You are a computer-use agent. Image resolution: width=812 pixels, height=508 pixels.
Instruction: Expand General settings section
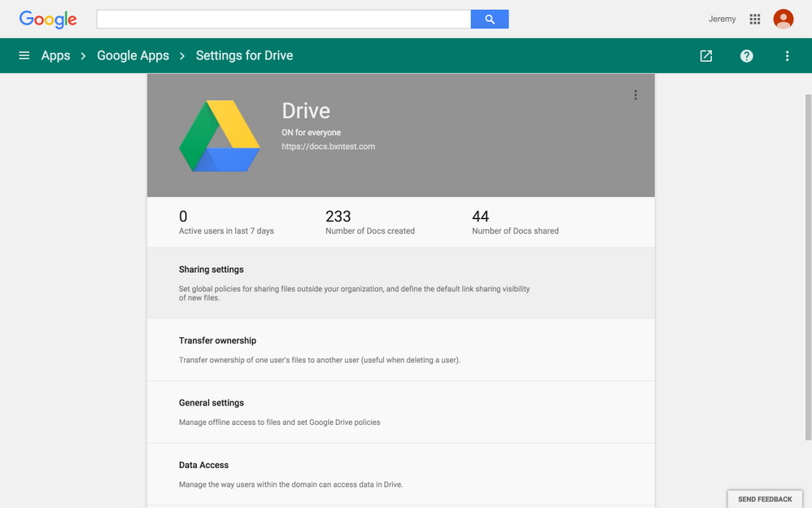coord(401,412)
